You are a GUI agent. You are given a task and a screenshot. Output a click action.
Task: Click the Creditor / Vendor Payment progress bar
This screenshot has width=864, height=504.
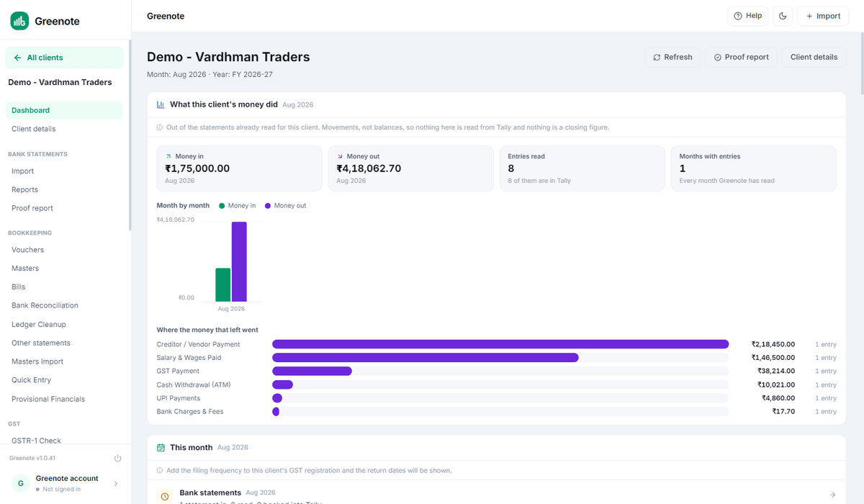tap(500, 344)
